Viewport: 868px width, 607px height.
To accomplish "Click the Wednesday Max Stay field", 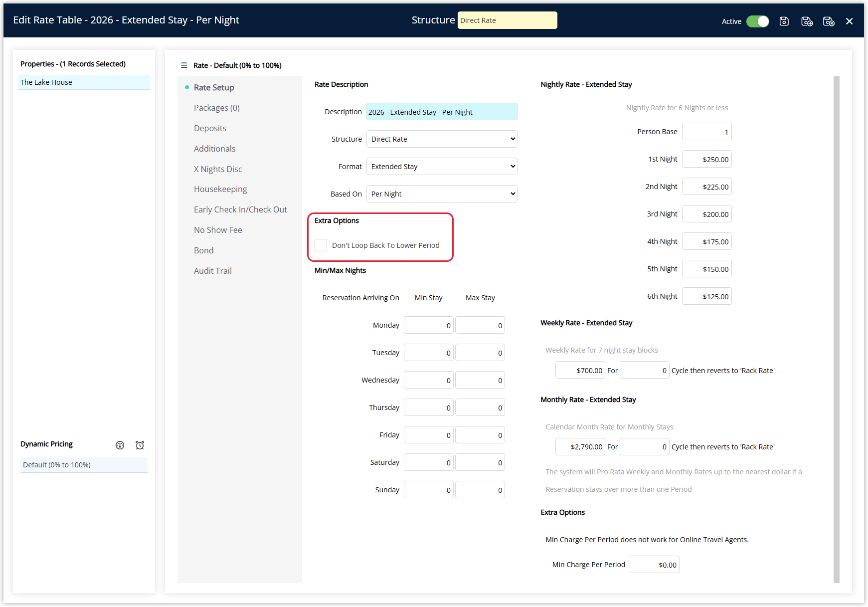I will coord(480,380).
